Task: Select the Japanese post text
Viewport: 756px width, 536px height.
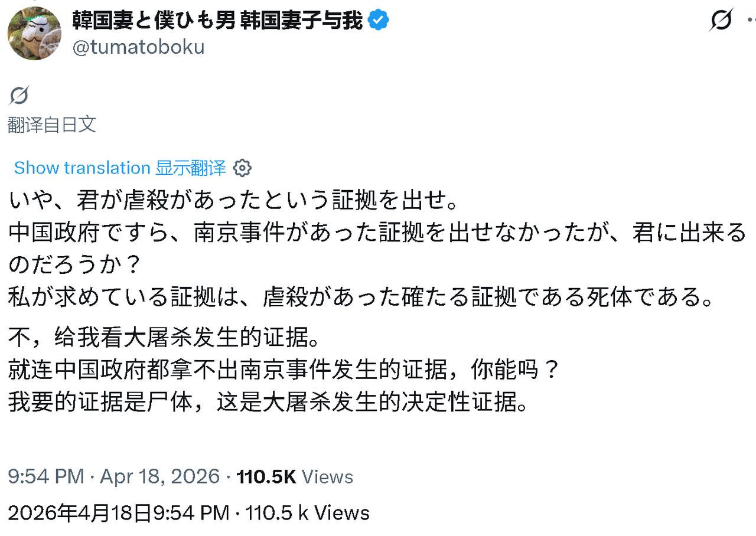Action: click(236, 248)
